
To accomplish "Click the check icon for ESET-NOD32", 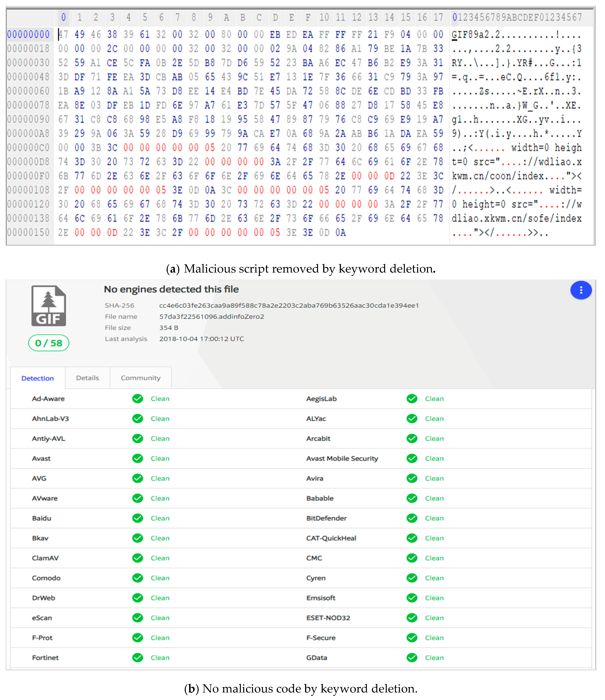I will [412, 618].
